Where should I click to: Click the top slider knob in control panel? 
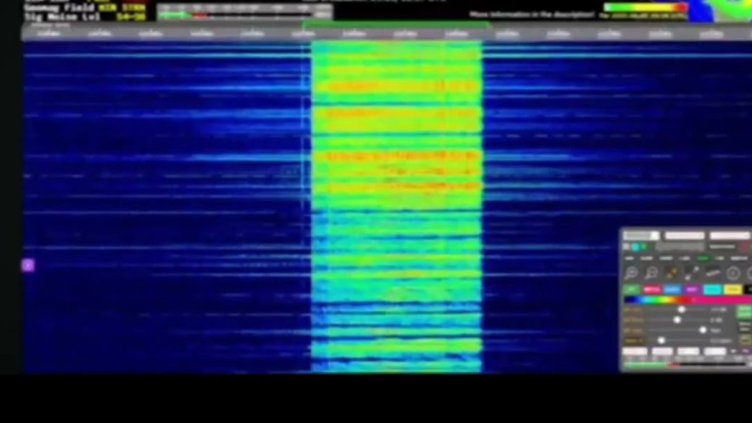pyautogui.click(x=681, y=310)
